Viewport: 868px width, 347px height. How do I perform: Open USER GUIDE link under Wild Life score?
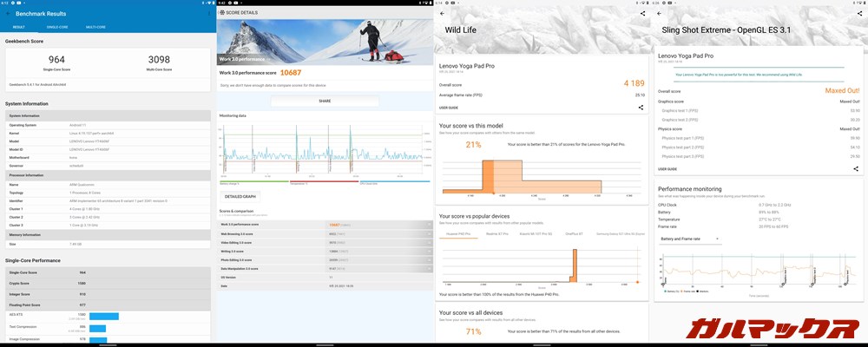(449, 108)
